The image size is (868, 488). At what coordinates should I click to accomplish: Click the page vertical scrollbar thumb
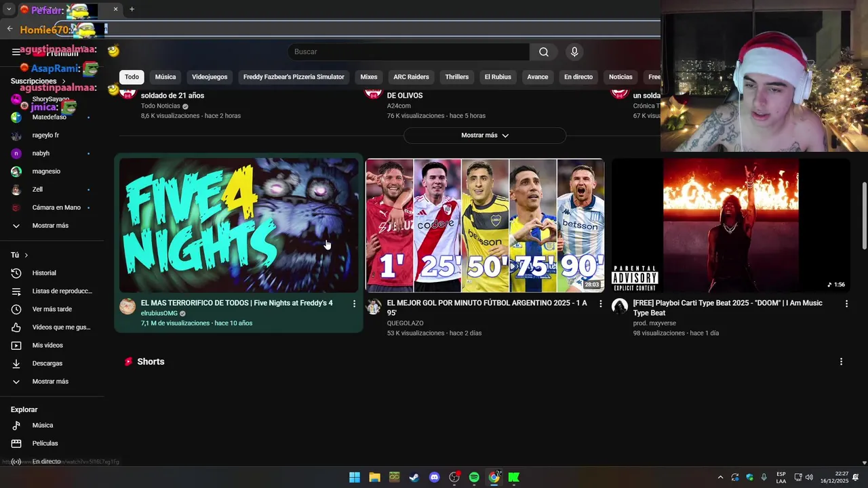pos(864,215)
